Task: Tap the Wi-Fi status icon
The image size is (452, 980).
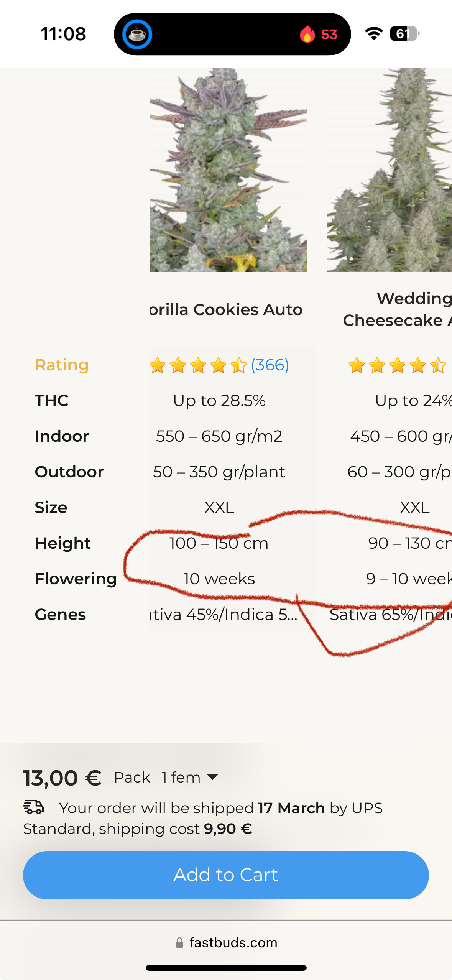Action: pyautogui.click(x=373, y=34)
